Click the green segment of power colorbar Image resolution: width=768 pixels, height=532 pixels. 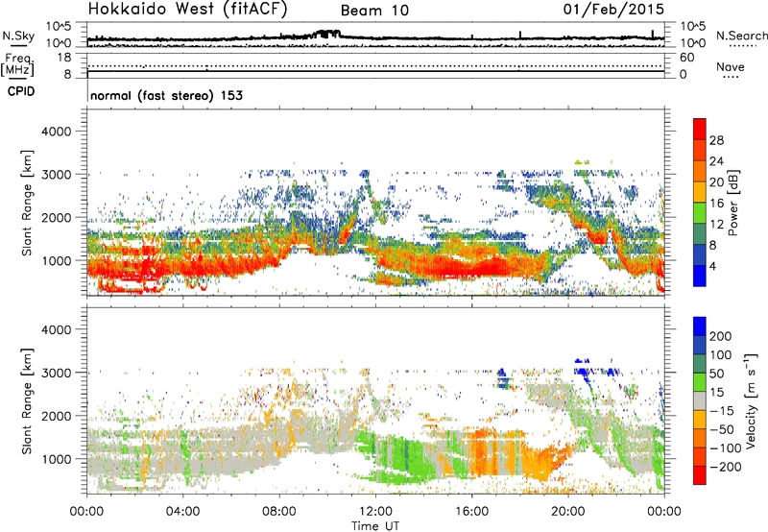pos(700,212)
